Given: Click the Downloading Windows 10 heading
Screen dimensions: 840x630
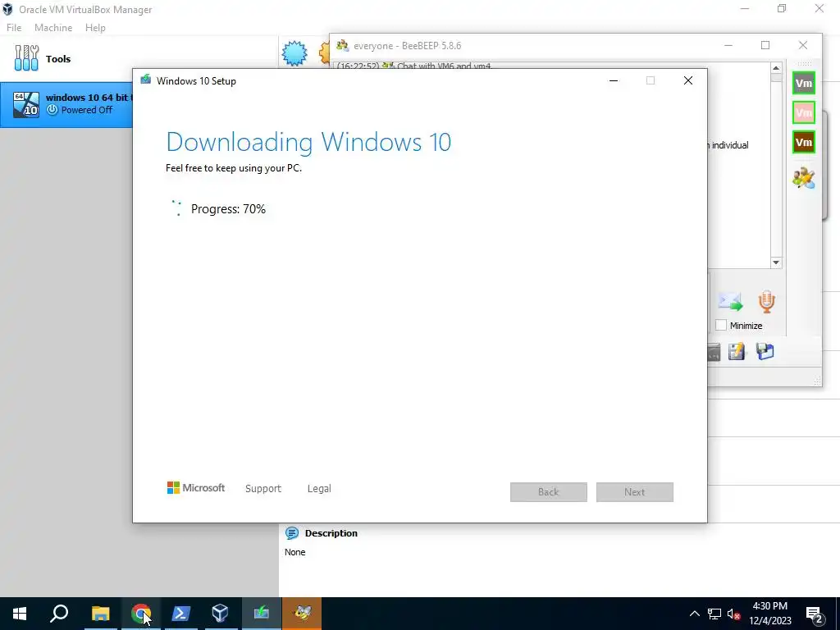Looking at the screenshot, I should [308, 142].
